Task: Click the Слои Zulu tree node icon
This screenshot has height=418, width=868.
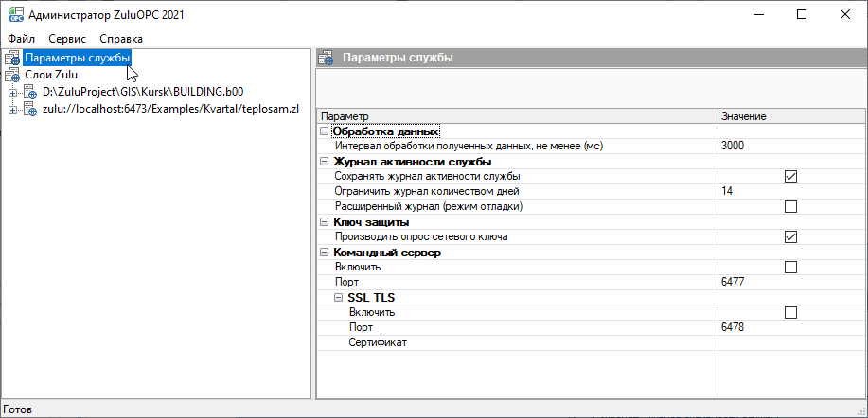Action: pos(12,75)
